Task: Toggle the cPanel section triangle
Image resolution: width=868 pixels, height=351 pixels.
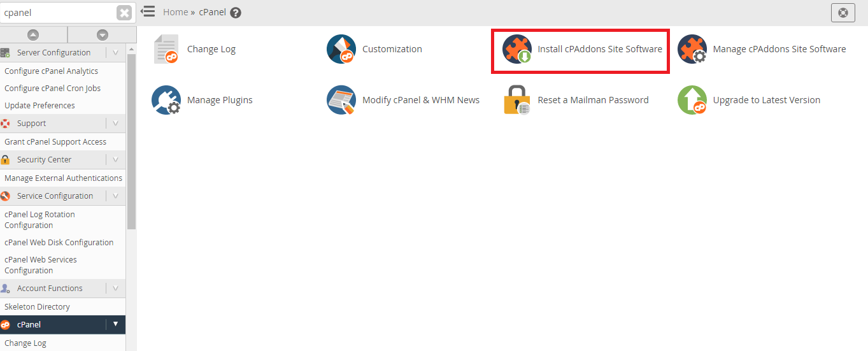Action: [115, 324]
